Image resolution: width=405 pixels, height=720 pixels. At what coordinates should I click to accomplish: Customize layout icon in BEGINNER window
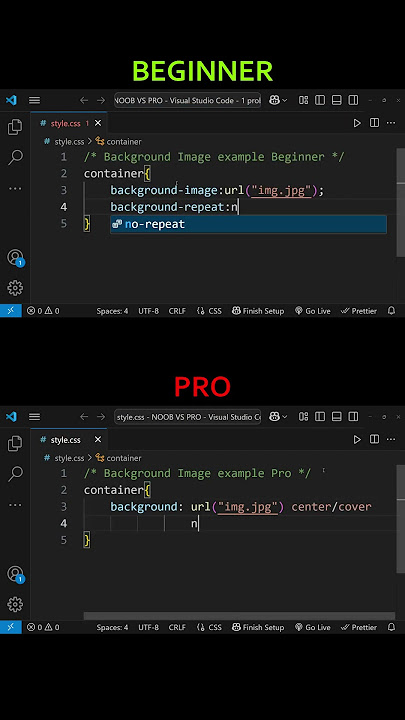(x=304, y=100)
